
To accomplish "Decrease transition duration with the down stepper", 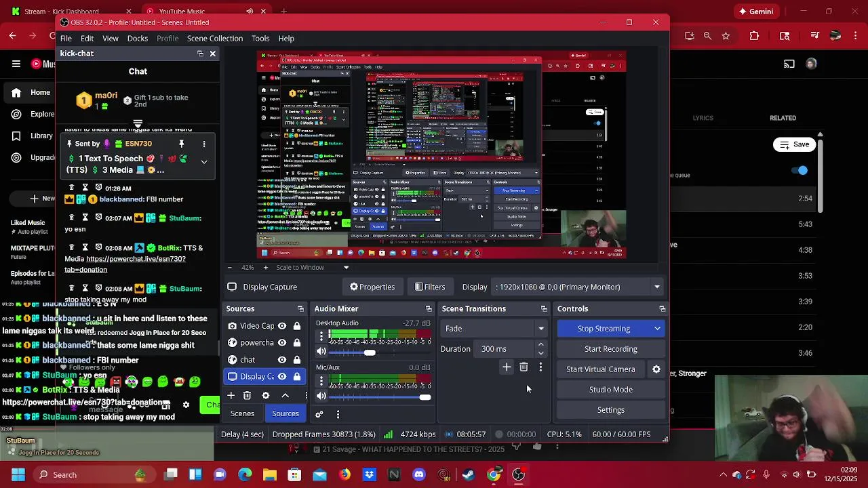I will pyautogui.click(x=540, y=353).
